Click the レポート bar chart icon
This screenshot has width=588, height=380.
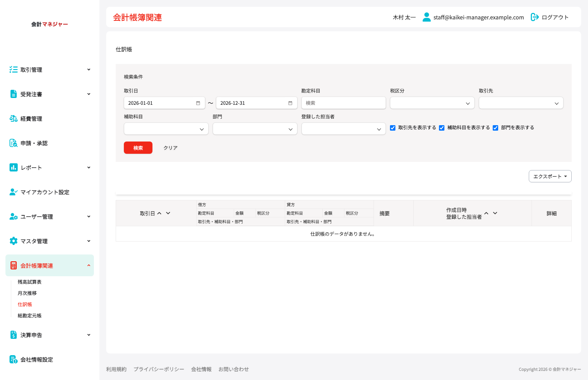tap(14, 168)
